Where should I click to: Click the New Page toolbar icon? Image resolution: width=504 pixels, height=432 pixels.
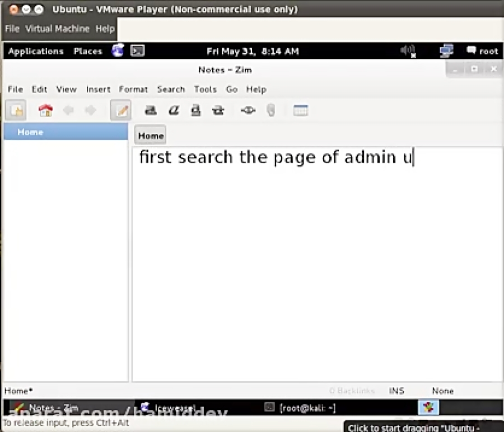pyautogui.click(x=15, y=110)
